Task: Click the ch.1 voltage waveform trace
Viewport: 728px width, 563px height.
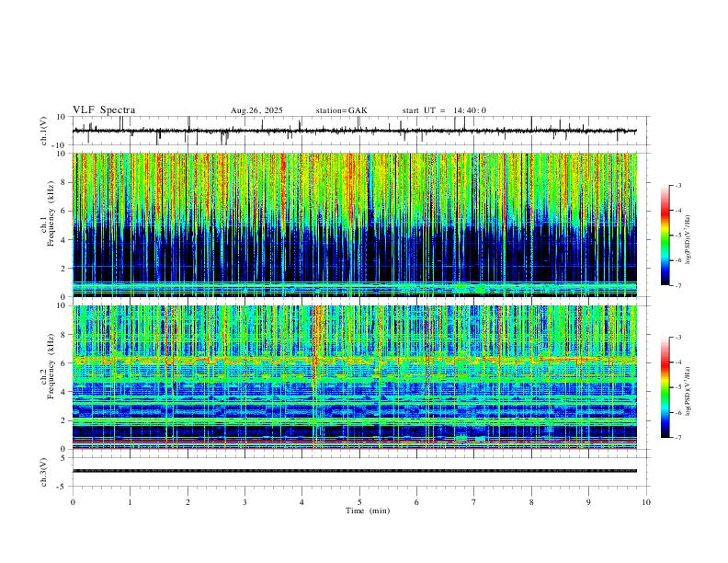Action: click(x=354, y=131)
